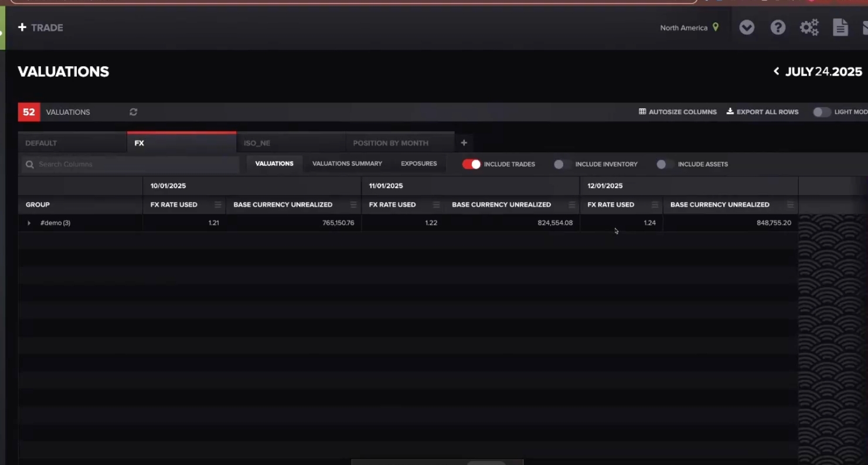
Task: Select the Valuations Summary tab
Action: [x=347, y=164]
